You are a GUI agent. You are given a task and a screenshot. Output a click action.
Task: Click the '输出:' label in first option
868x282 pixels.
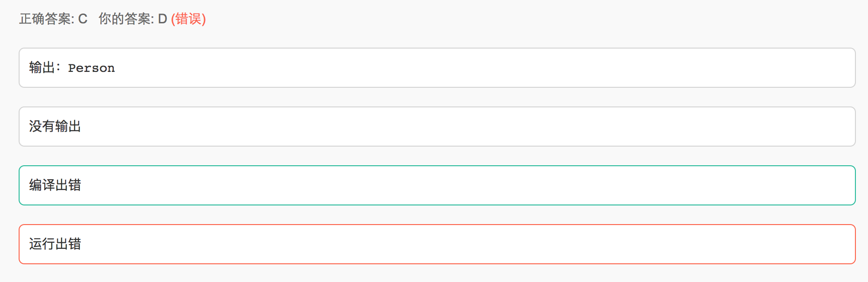[x=45, y=68]
